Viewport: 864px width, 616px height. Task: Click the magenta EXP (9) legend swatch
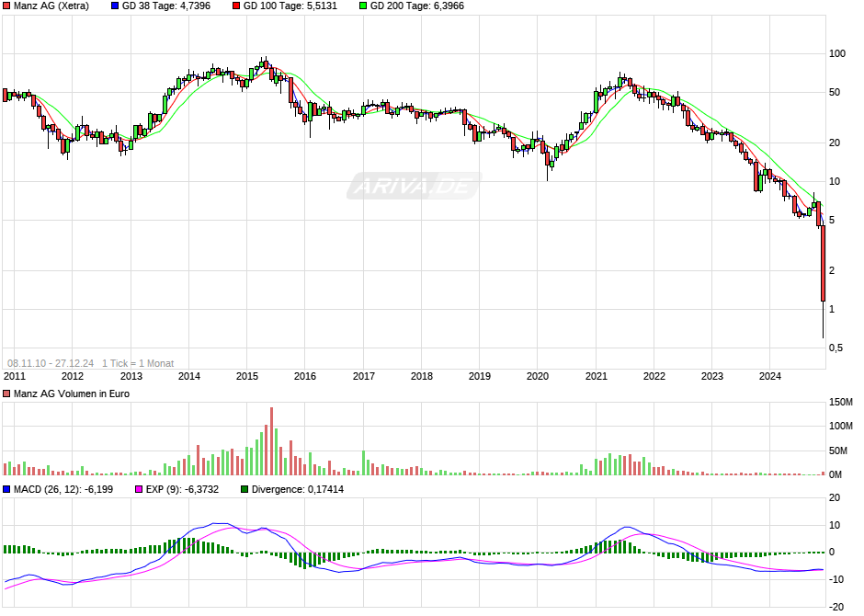pos(139,489)
